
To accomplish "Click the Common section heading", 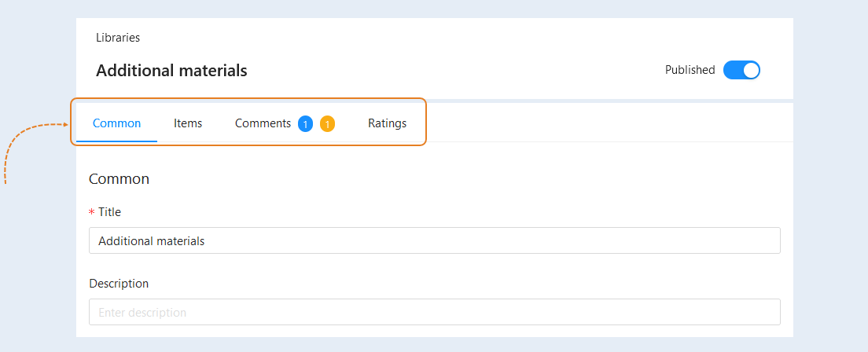I will tap(119, 179).
